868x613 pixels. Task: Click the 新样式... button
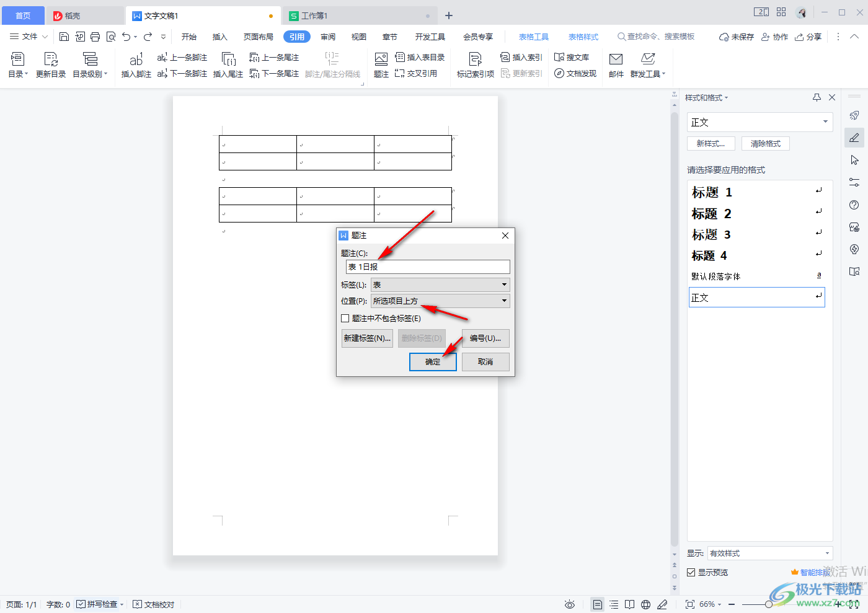pos(711,144)
